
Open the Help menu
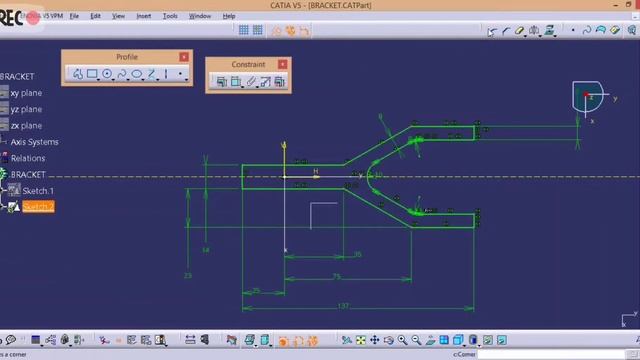(x=229, y=16)
